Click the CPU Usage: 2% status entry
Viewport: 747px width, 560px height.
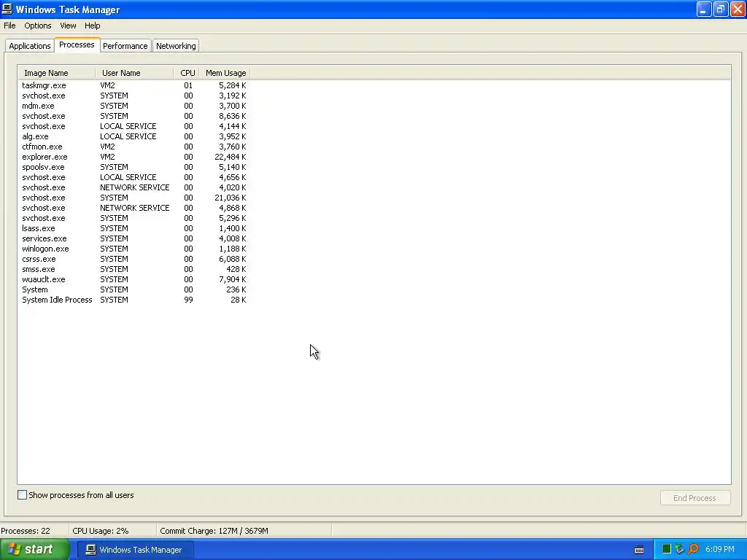pyautogui.click(x=101, y=531)
